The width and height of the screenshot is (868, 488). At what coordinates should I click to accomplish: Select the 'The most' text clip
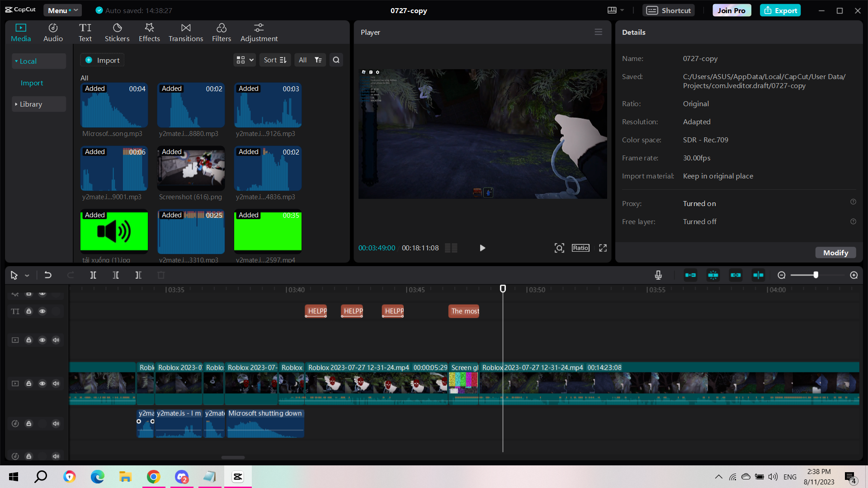(464, 311)
